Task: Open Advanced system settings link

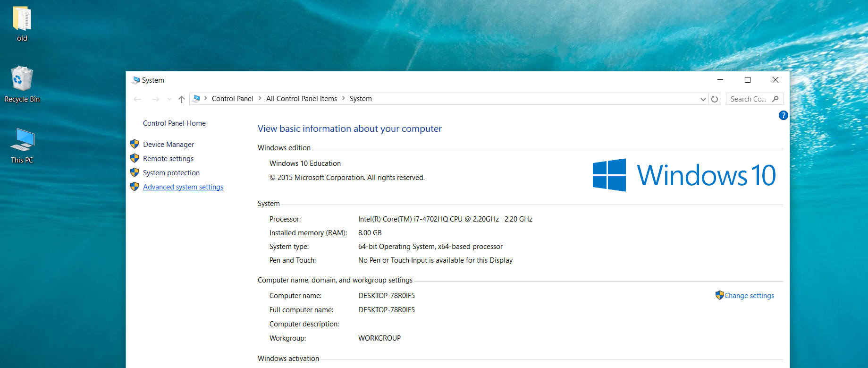Action: click(x=183, y=187)
